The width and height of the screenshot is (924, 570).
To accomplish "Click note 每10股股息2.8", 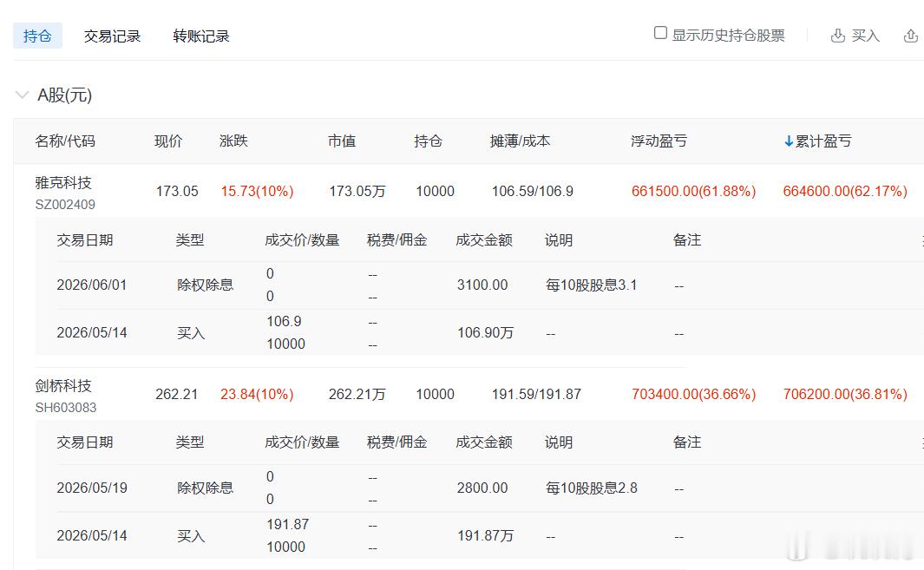I will [x=591, y=488].
